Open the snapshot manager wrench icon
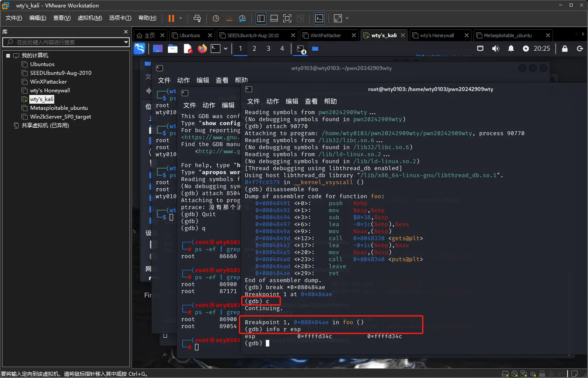Image resolution: width=588 pixels, height=378 pixels. click(x=242, y=18)
